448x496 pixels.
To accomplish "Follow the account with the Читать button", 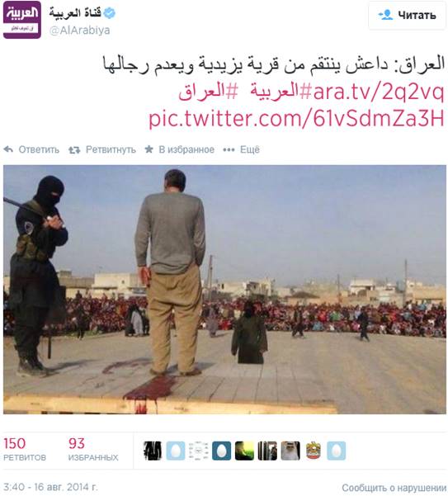I will (x=407, y=15).
